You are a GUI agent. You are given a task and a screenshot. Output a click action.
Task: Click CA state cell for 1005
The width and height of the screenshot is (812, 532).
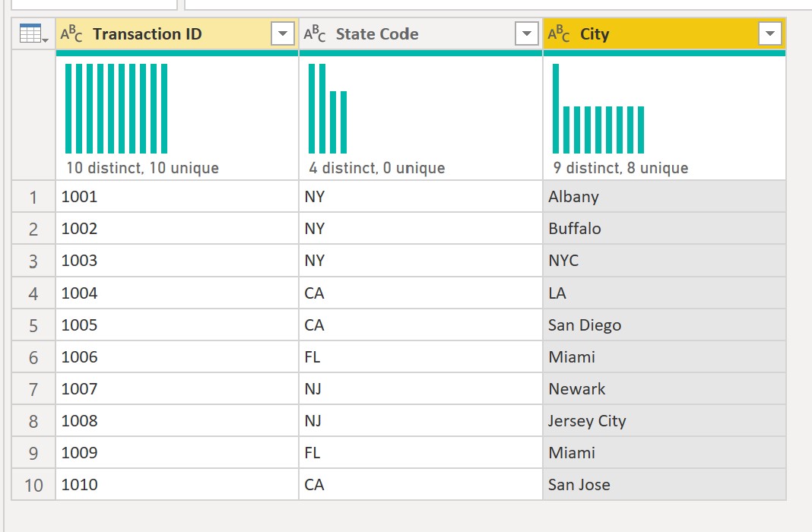click(420, 325)
